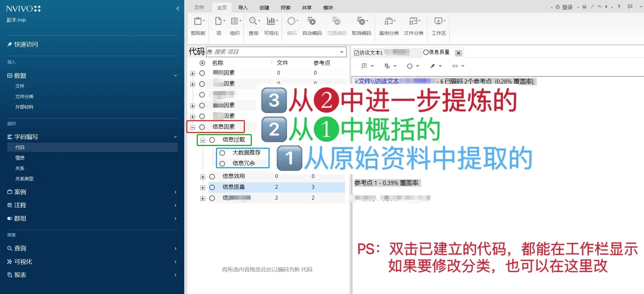This screenshot has width=644, height=294.
Task: Switch to the 创建 ribbon tab
Action: [264, 7]
